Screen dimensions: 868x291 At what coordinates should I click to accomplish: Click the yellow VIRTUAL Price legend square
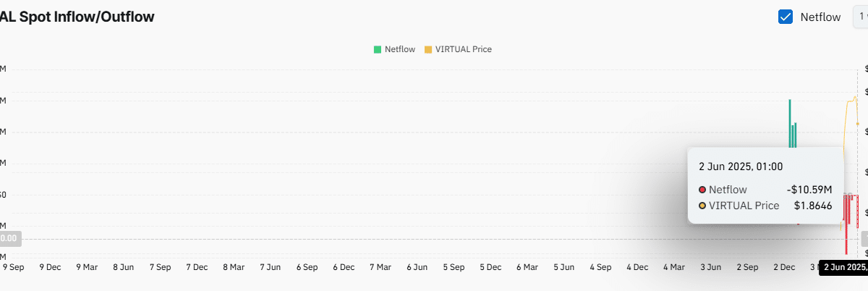point(427,49)
